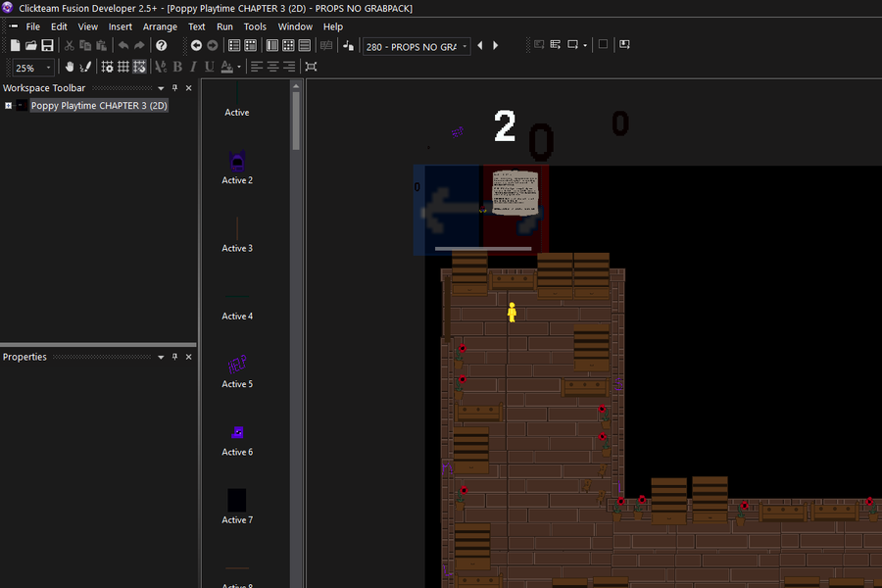Click the Cut scissors icon

coord(70,46)
